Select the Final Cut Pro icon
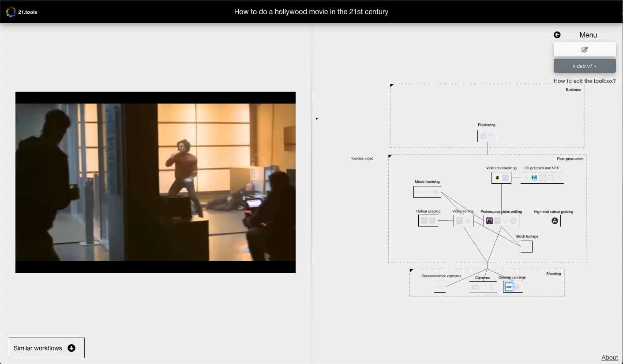This screenshot has height=364, width=623. pyautogui.click(x=506, y=221)
